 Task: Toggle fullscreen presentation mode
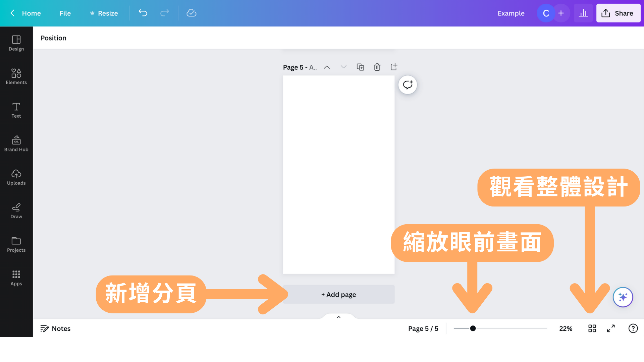pyautogui.click(x=611, y=328)
